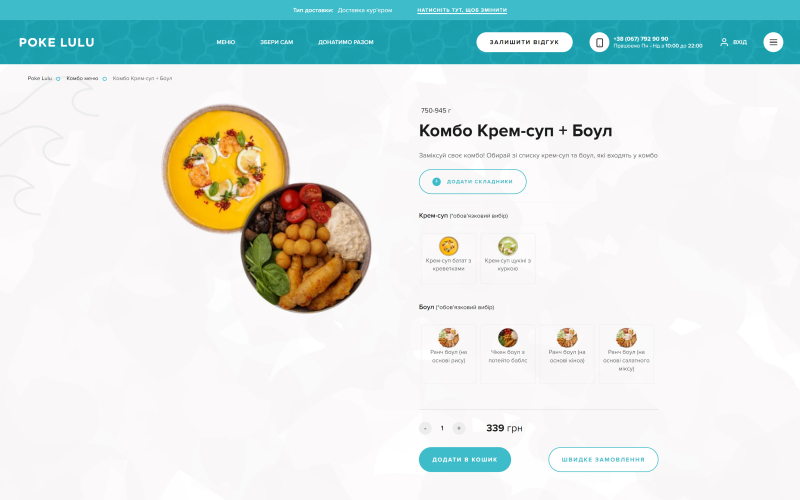Select Чікен боул з потейто баблс
This screenshot has height=500, width=800.
point(508,354)
